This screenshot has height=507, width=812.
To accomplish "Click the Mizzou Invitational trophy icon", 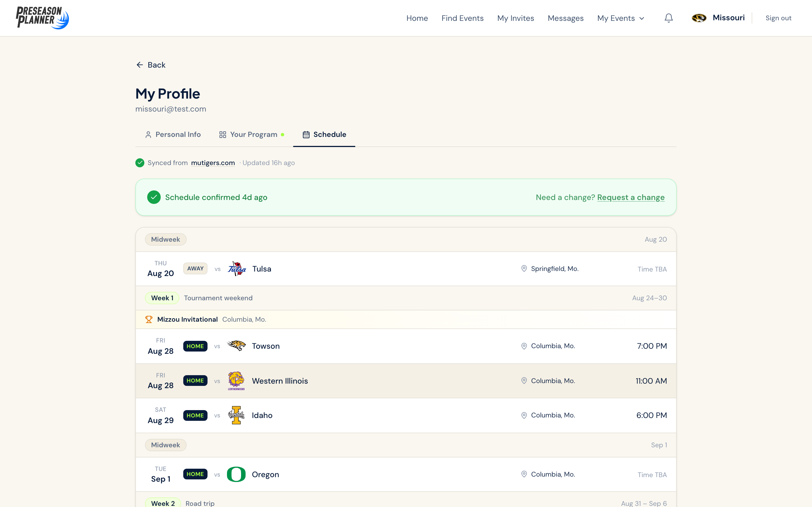I will [149, 319].
